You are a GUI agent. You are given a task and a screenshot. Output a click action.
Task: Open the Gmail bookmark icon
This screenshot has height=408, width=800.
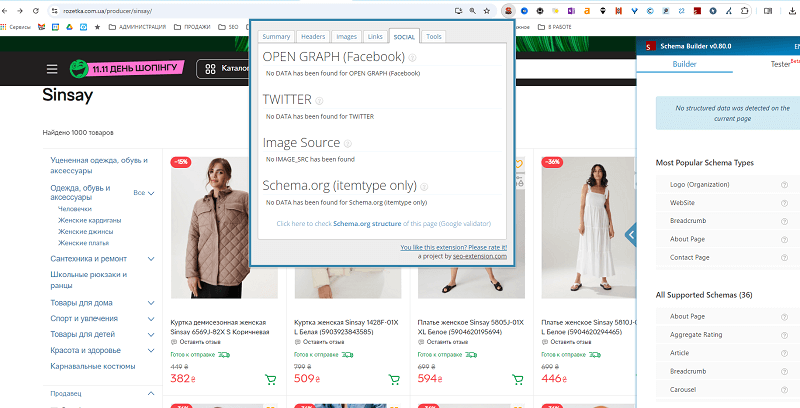point(42,27)
